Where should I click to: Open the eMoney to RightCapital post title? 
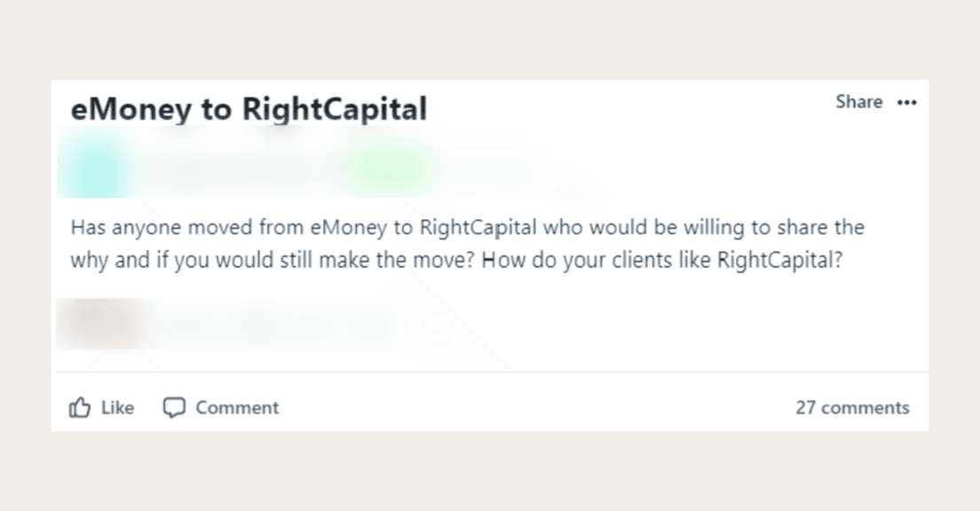(x=249, y=108)
